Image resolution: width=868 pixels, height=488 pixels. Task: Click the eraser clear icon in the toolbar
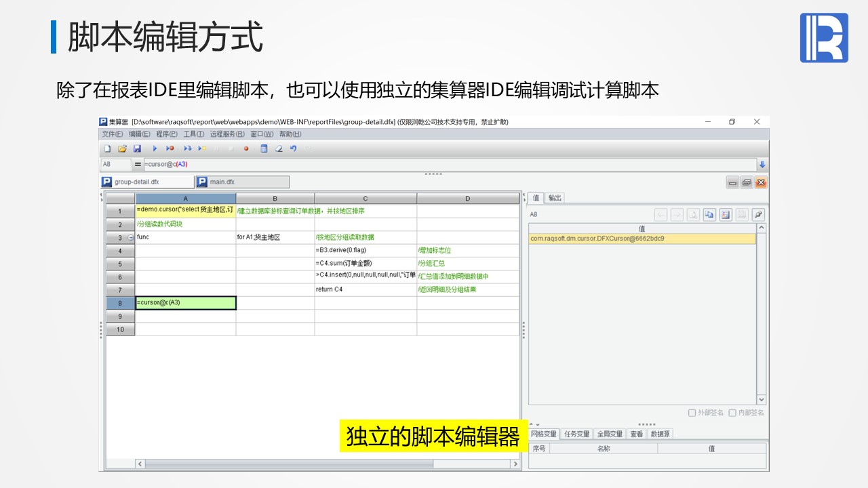278,148
